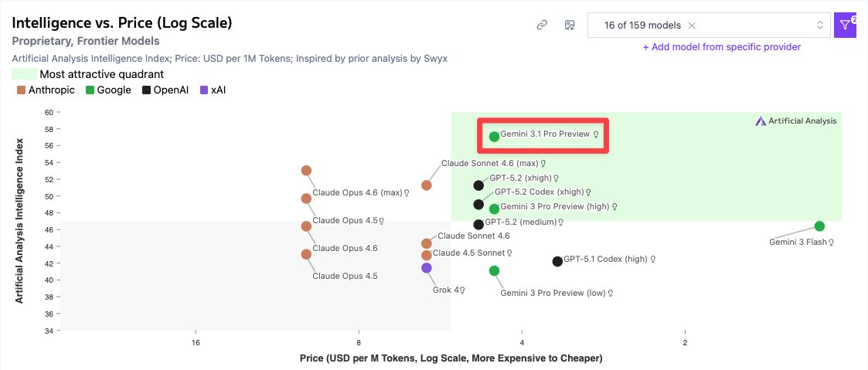Download chart as image icon
868x370 pixels.
570,25
